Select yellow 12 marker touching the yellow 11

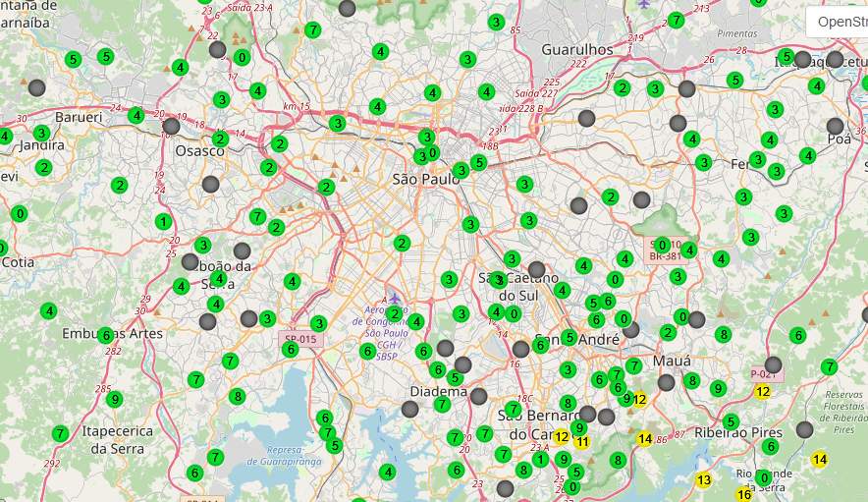(562, 436)
